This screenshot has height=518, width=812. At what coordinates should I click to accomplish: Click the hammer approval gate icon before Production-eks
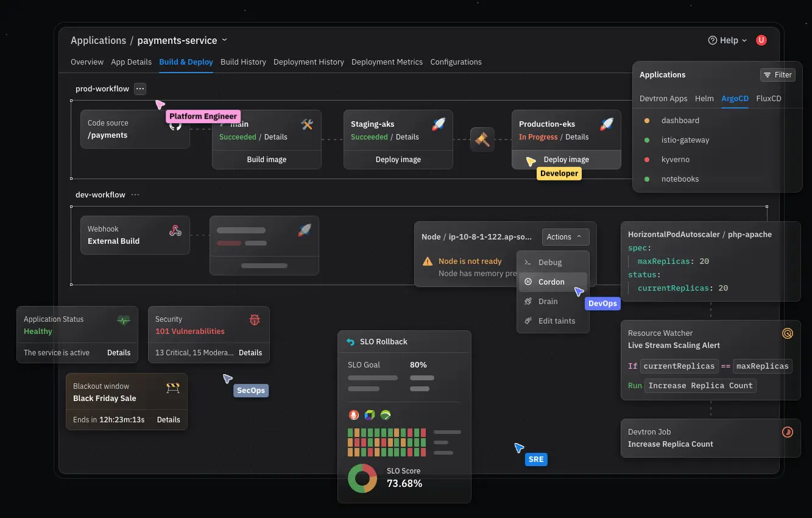pos(482,139)
